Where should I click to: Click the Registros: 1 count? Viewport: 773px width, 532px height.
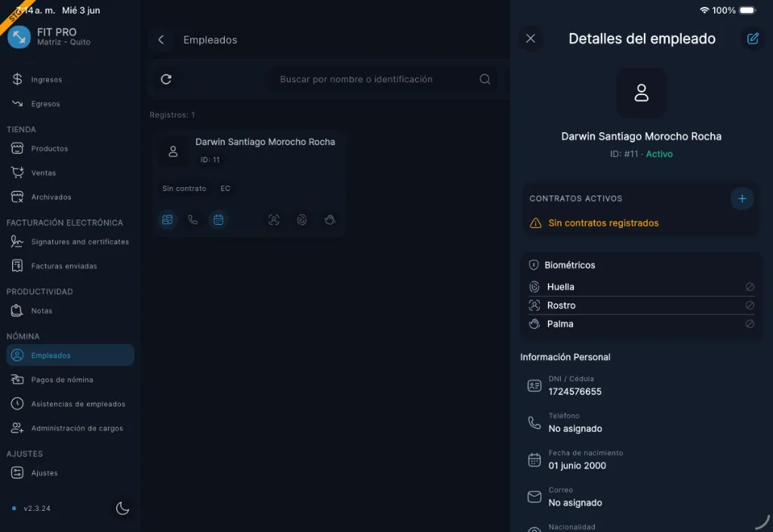pyautogui.click(x=172, y=115)
